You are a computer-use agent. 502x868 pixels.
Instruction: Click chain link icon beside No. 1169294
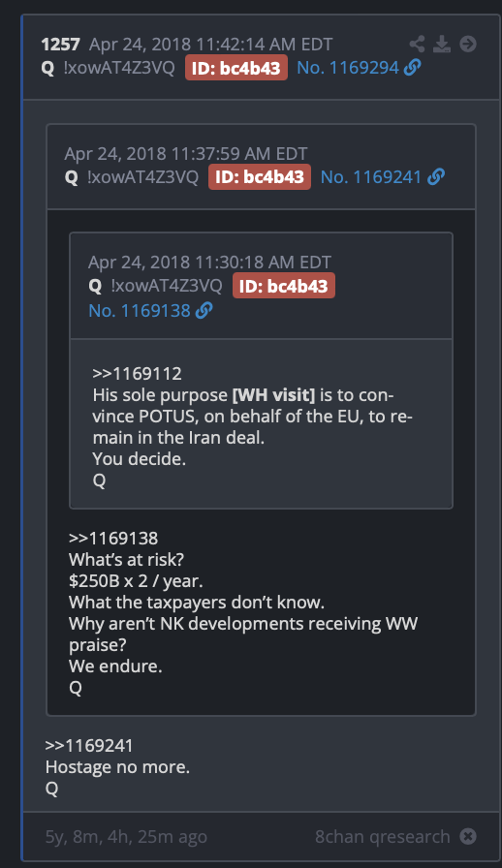(x=412, y=68)
